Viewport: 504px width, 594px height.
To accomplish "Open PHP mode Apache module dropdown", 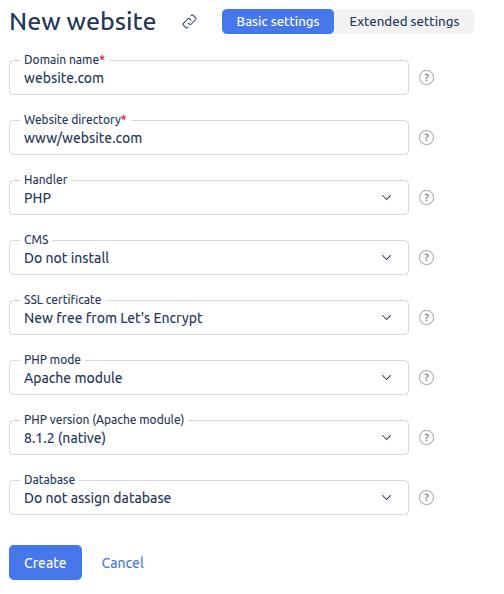I will pos(209,377).
